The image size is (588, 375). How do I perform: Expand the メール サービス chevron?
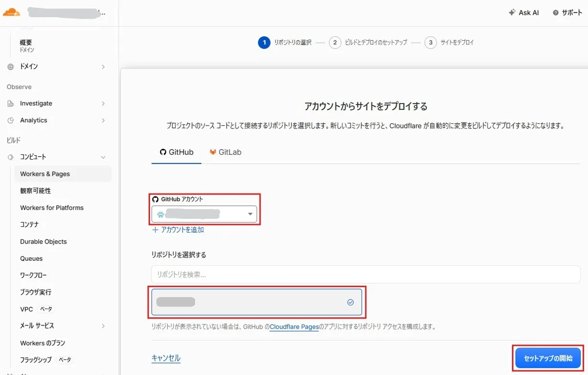click(x=103, y=326)
